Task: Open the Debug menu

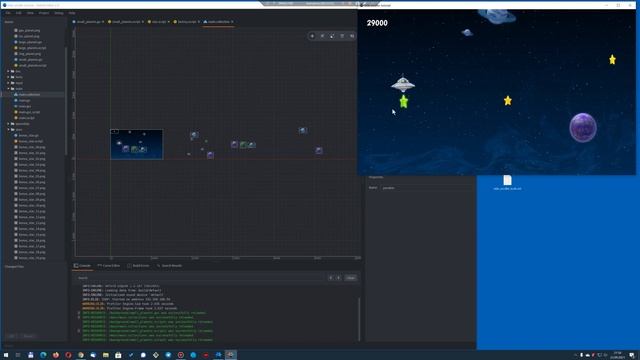Action: [x=59, y=13]
